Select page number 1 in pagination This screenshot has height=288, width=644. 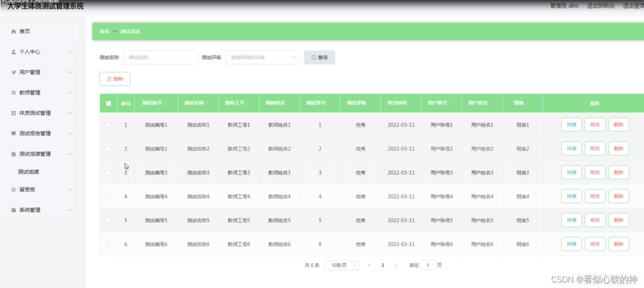point(383,265)
